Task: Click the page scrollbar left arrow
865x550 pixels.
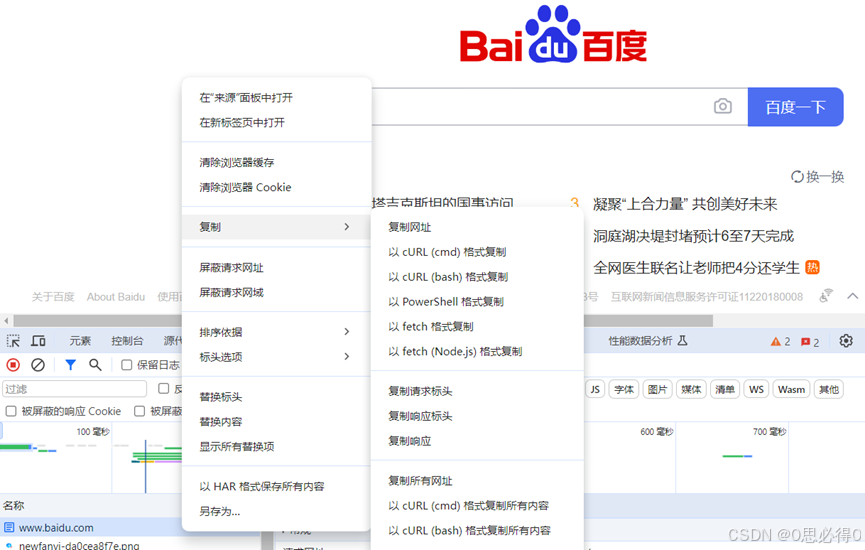Action: (6, 321)
